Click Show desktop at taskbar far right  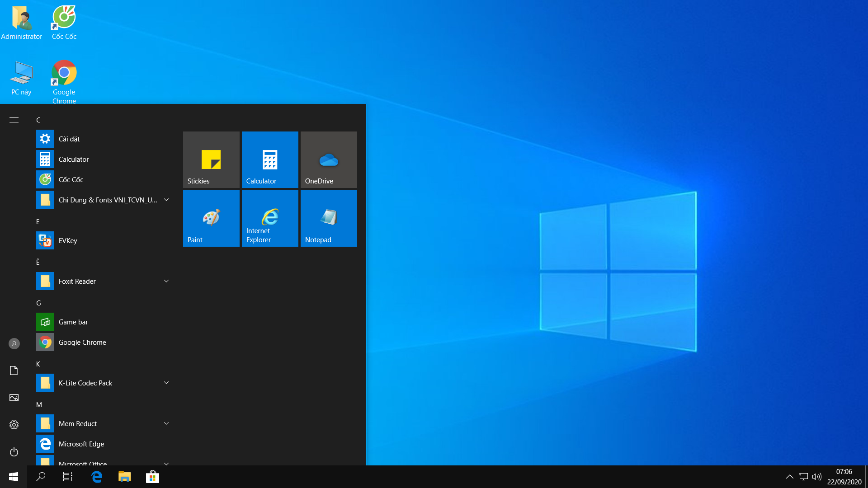coord(866,477)
